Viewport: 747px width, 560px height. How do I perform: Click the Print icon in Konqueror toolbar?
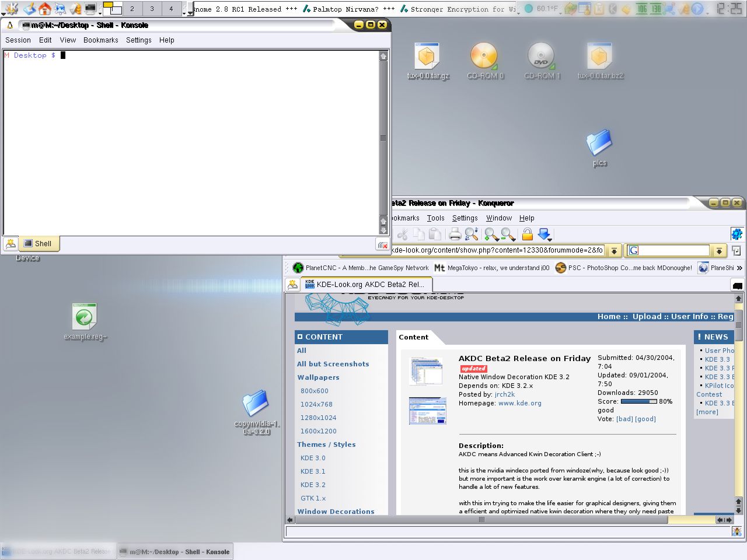tap(455, 235)
